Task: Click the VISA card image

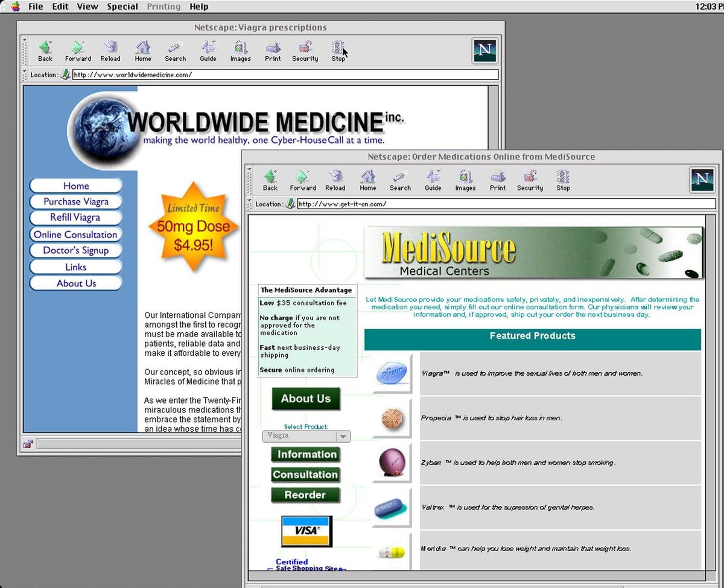Action: coord(306,531)
